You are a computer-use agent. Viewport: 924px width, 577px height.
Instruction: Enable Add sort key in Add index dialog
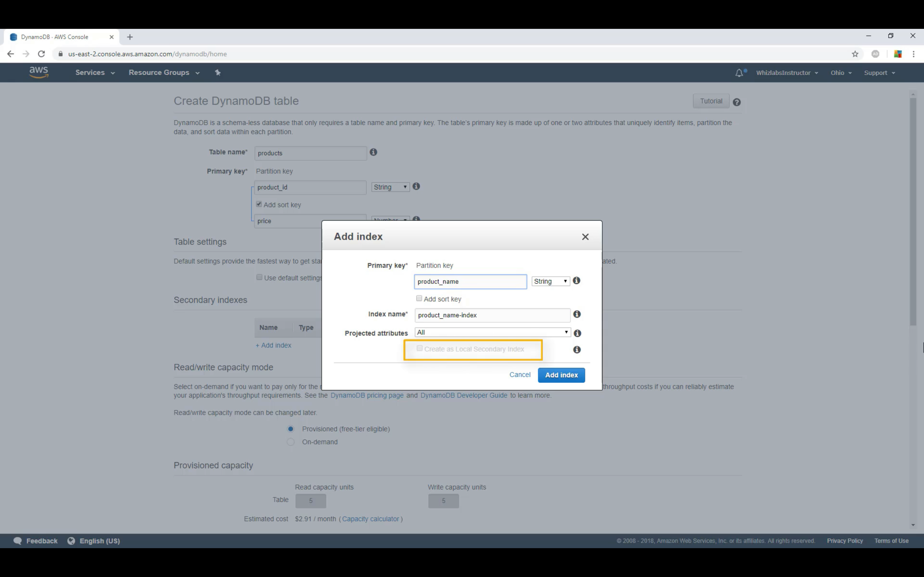pyautogui.click(x=419, y=299)
